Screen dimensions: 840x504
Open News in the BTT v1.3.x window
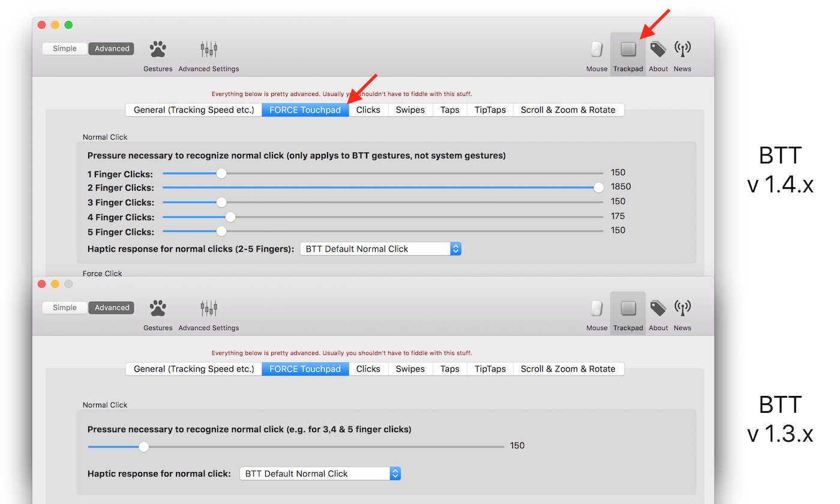click(x=682, y=316)
